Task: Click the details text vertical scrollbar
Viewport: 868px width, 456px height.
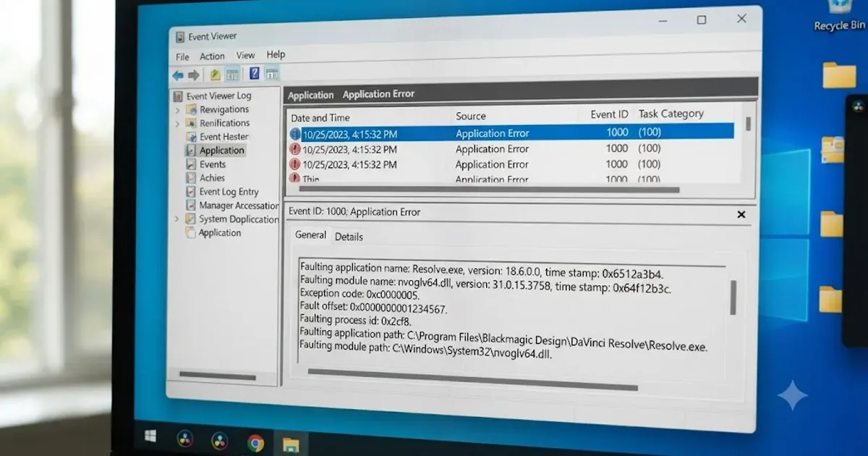Action: click(x=733, y=297)
